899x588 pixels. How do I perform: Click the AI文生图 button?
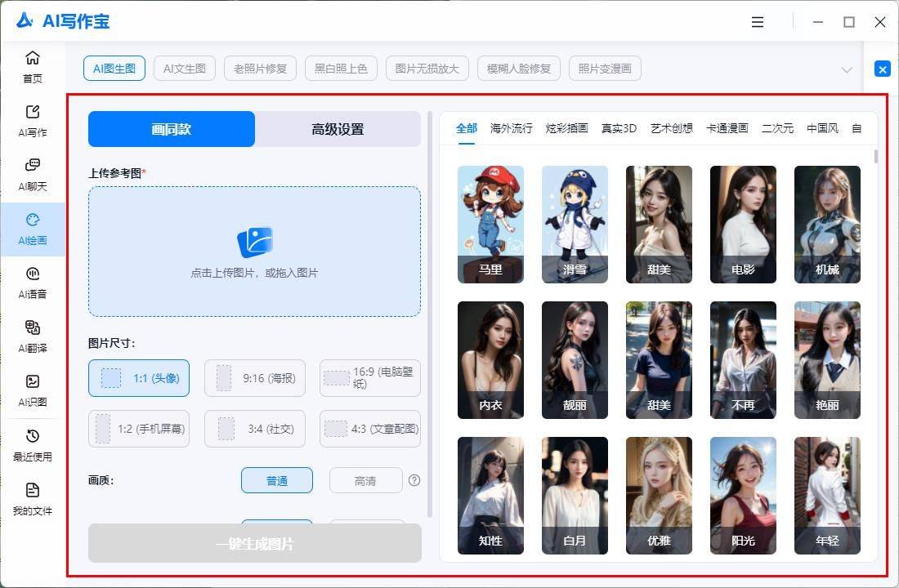click(x=184, y=69)
